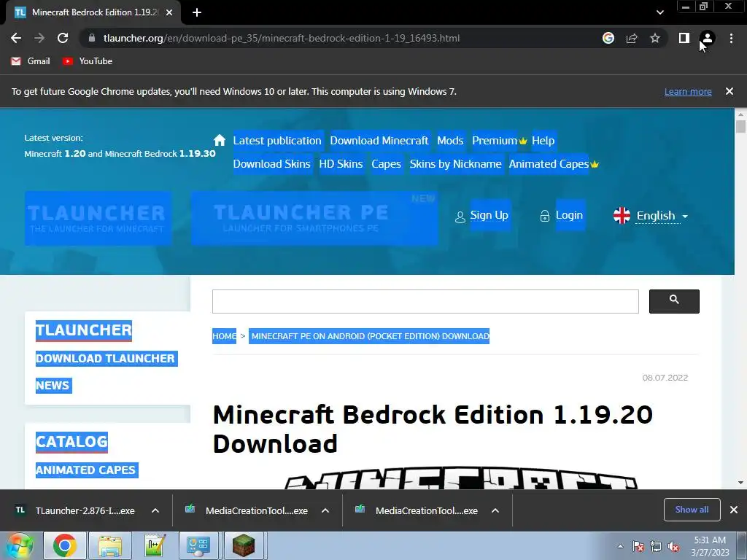Viewport: 747px width, 560px height.
Task: Expand options for first MediaCreationTool download
Action: click(325, 510)
